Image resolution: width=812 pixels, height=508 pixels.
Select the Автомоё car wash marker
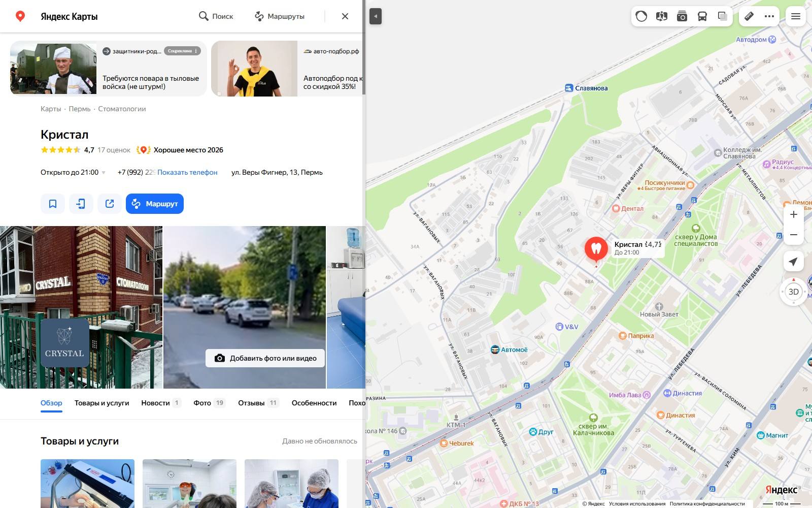pyautogui.click(x=495, y=350)
